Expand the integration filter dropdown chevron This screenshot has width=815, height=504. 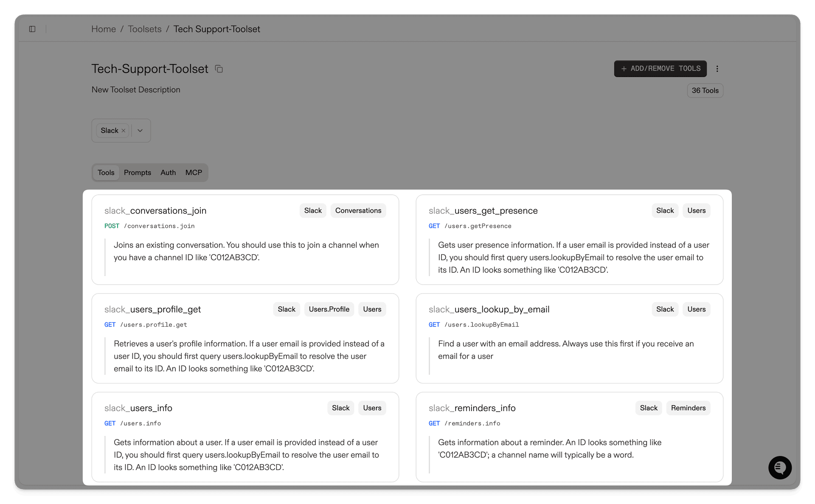140,131
